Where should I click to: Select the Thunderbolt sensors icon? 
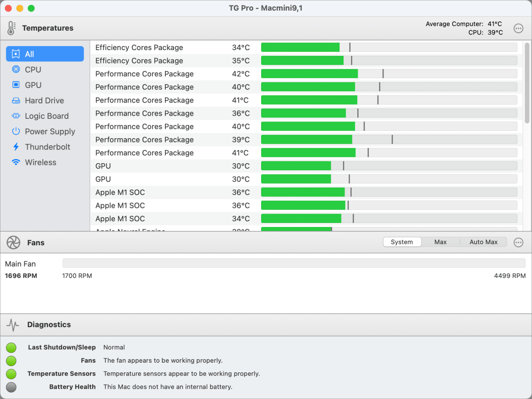click(x=16, y=147)
